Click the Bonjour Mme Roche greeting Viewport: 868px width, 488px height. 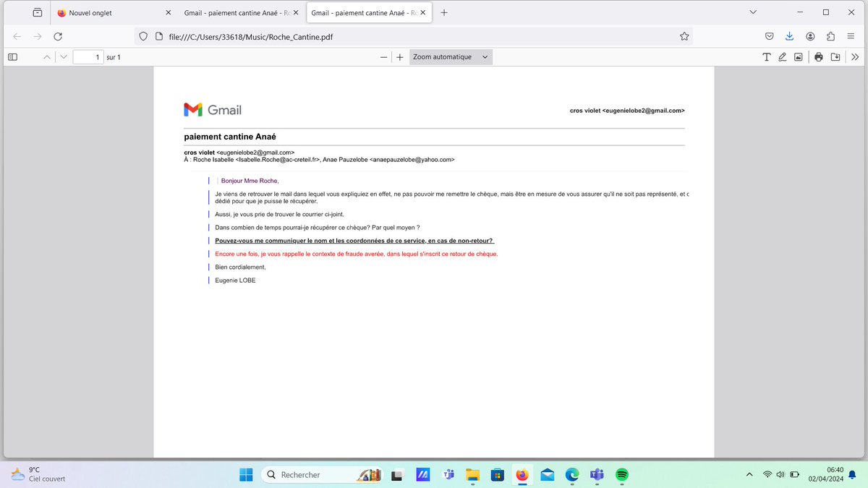(x=250, y=181)
